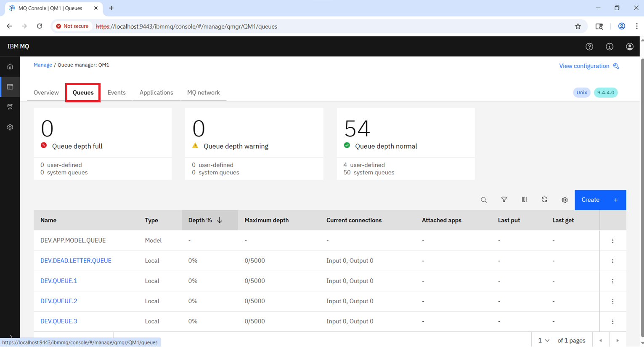Open overflow menu for DEV.QUEUE.3
The height and width of the screenshot is (347, 644).
click(x=613, y=322)
